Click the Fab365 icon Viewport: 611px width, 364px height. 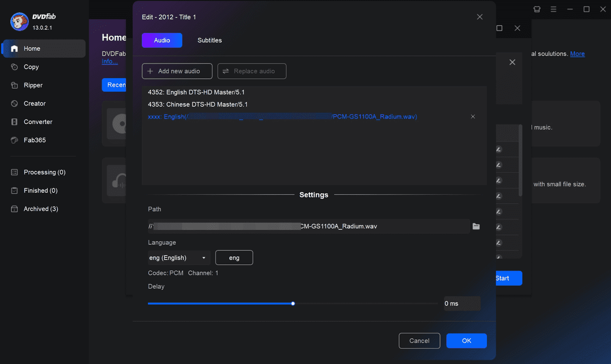click(14, 140)
